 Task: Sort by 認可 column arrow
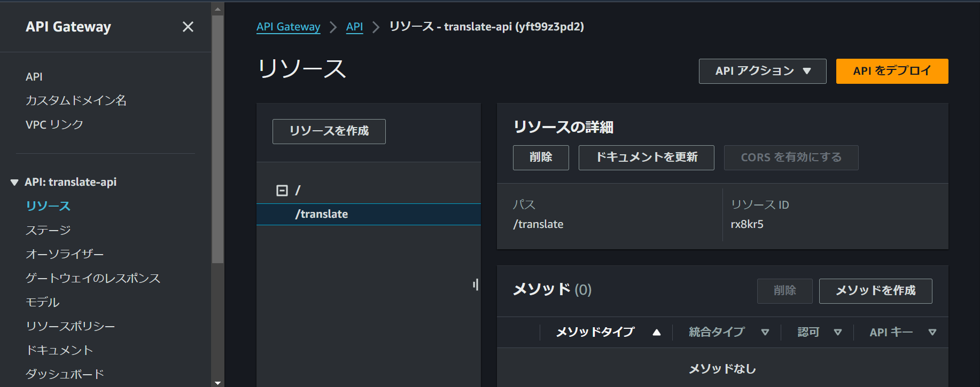click(838, 333)
